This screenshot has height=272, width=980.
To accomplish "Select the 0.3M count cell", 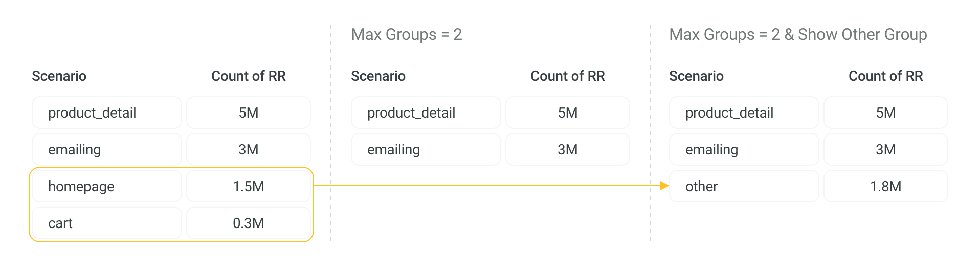I will (x=249, y=223).
